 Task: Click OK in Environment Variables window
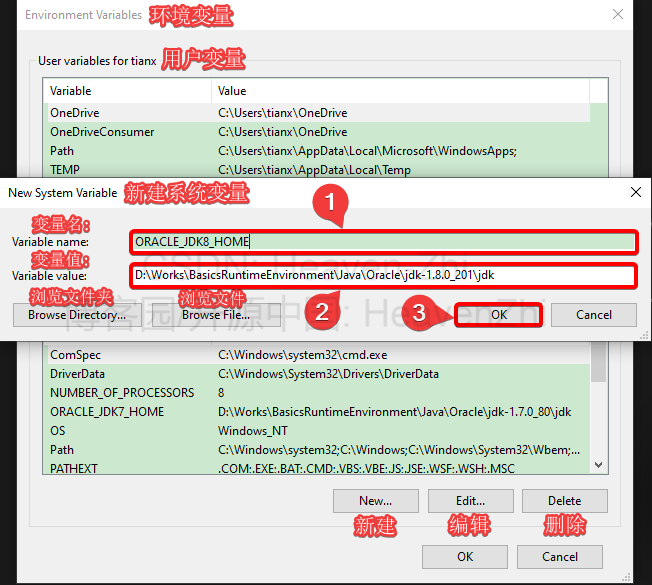(x=465, y=557)
